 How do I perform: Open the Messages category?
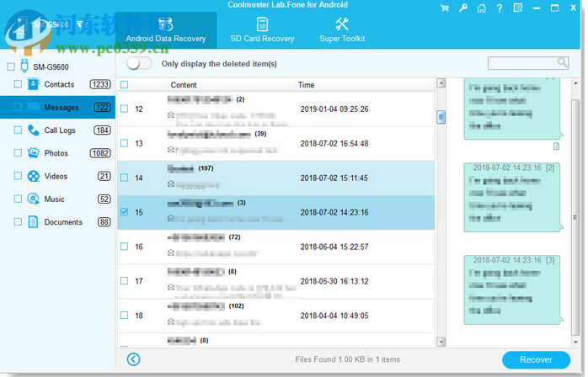click(57, 107)
